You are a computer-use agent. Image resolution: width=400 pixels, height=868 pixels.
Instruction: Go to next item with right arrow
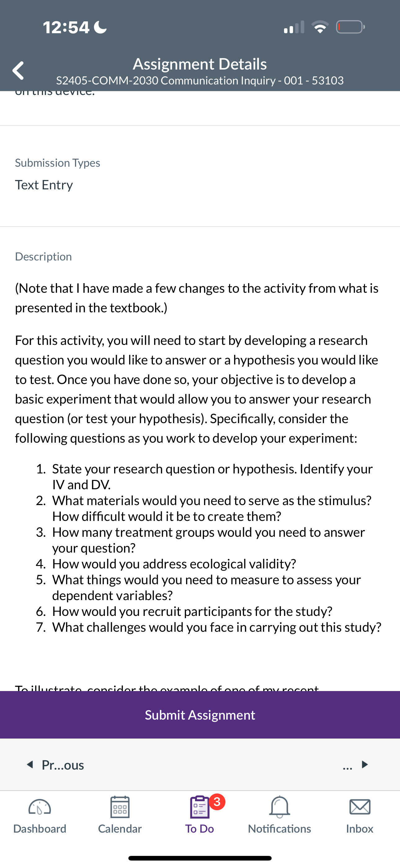(365, 764)
